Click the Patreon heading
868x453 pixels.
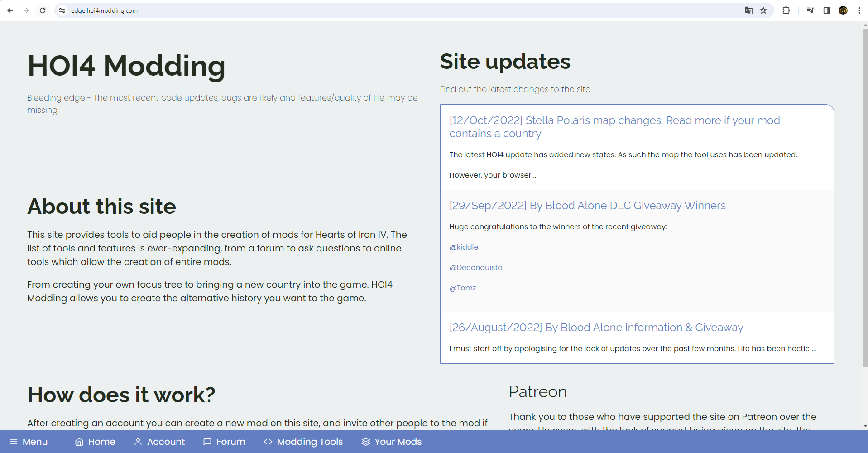[x=537, y=392]
